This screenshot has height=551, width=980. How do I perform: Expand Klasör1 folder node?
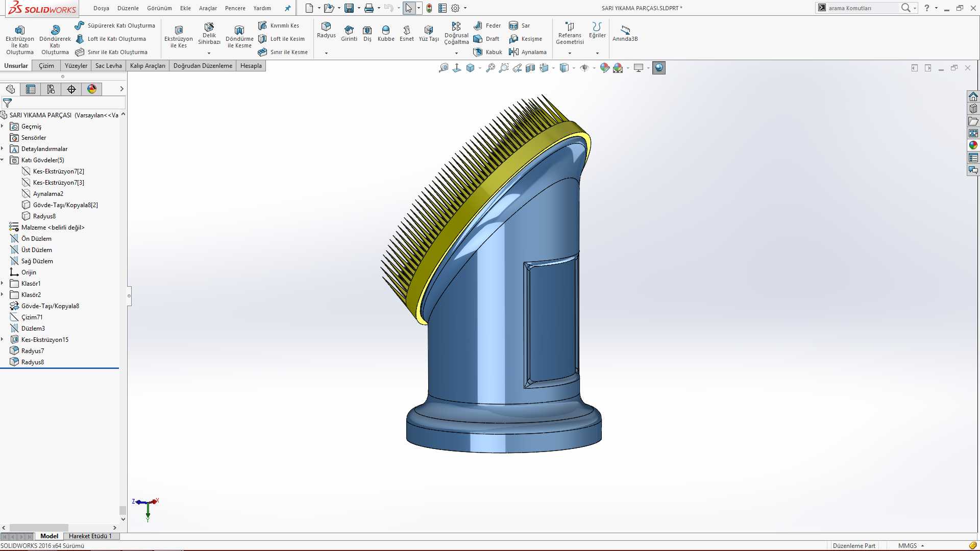click(x=3, y=283)
